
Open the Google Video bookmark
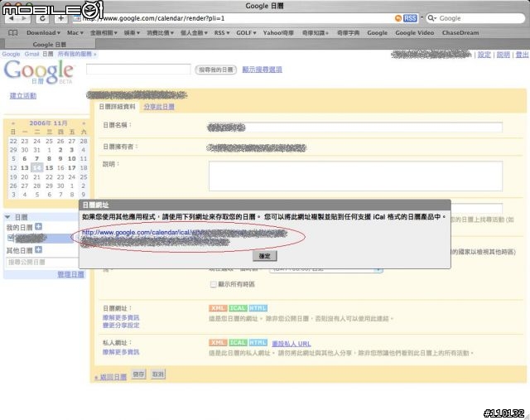414,33
